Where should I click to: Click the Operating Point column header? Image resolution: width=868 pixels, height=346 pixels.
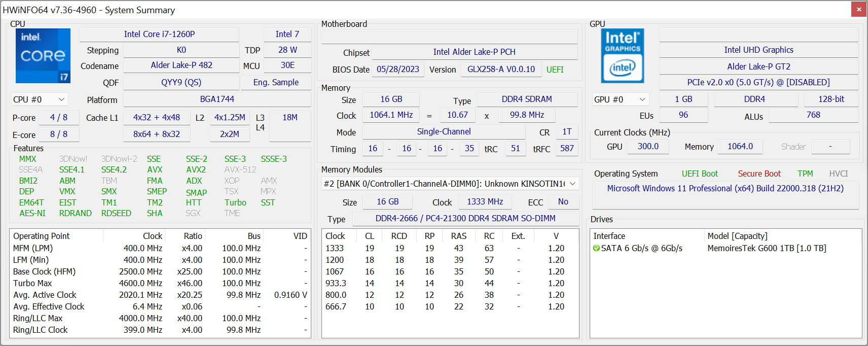pyautogui.click(x=42, y=236)
